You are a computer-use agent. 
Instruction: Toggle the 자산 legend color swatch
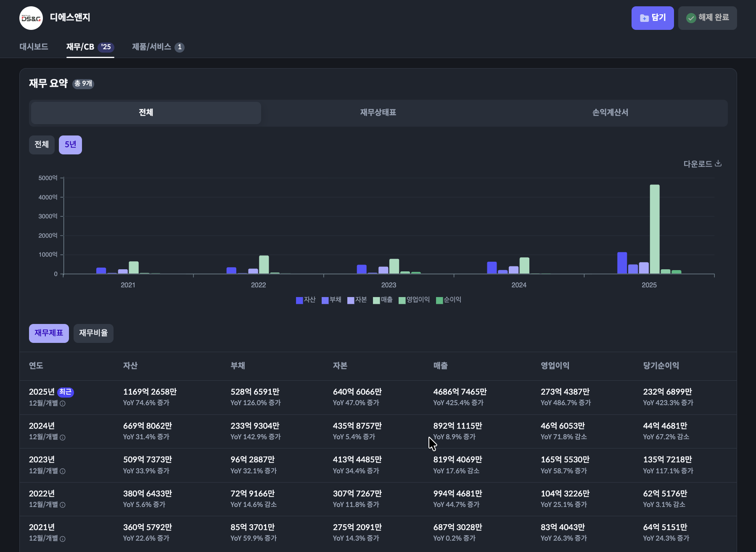click(x=299, y=300)
